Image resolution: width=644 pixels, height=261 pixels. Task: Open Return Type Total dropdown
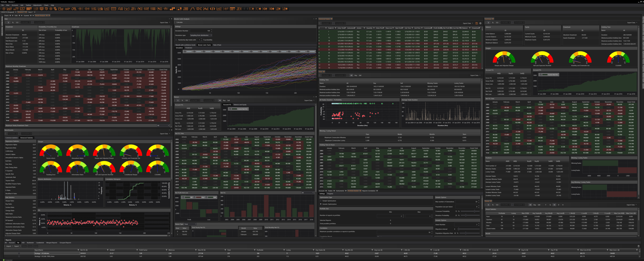point(190,224)
